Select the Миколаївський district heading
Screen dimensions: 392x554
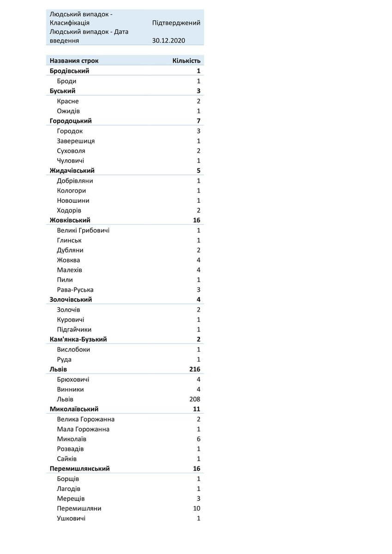(x=74, y=409)
